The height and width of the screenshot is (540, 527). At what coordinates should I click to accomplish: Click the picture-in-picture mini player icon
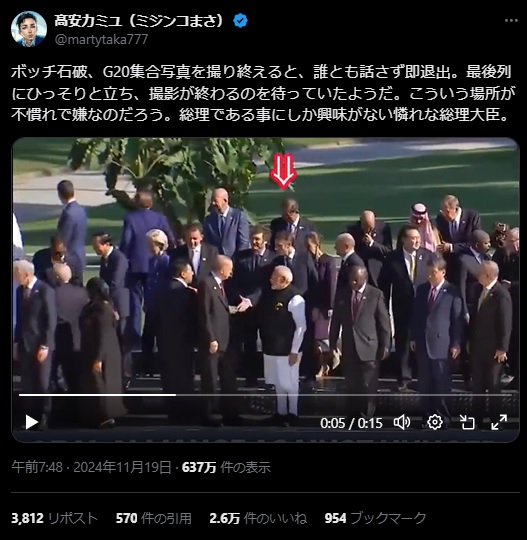coord(467,422)
